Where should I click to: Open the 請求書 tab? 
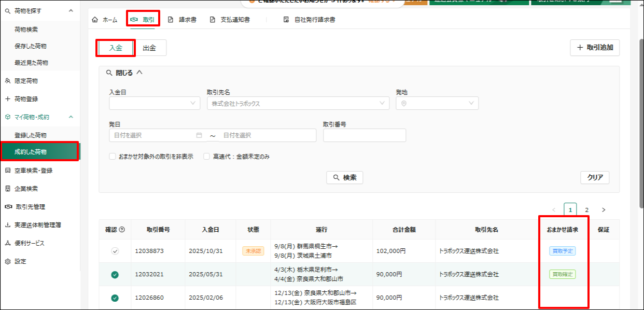coord(181,20)
